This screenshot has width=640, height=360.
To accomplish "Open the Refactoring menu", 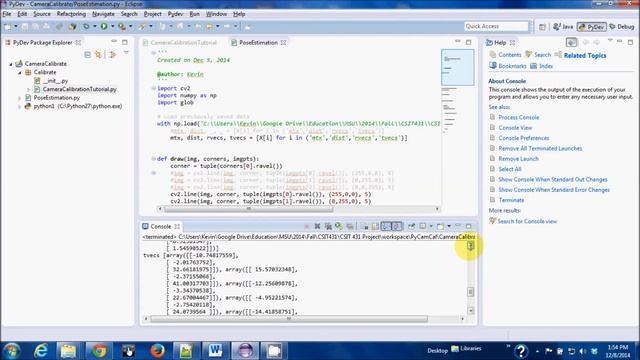I will (x=71, y=14).
